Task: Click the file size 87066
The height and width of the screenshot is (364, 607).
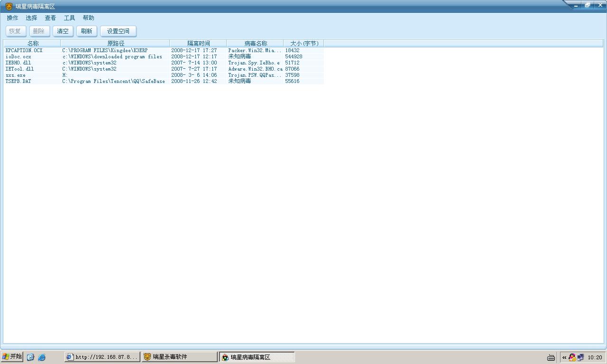Action: [x=292, y=69]
